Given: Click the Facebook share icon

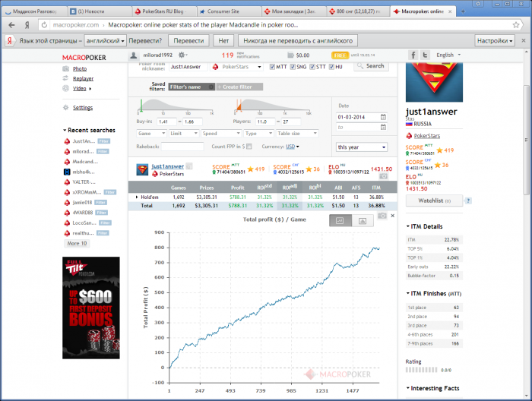Looking at the screenshot, I should point(413,55).
